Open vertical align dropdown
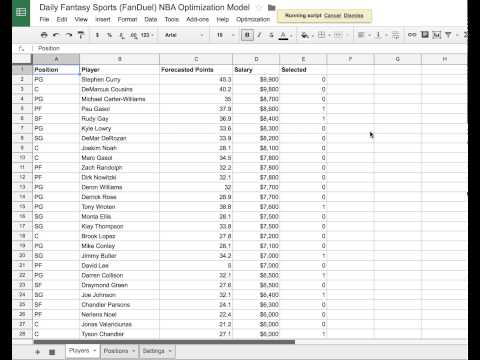 [x=380, y=35]
